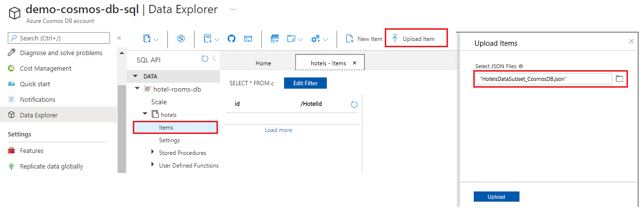This screenshot has width=644, height=208.
Task: Browse files with the folder icon
Action: pyautogui.click(x=619, y=78)
